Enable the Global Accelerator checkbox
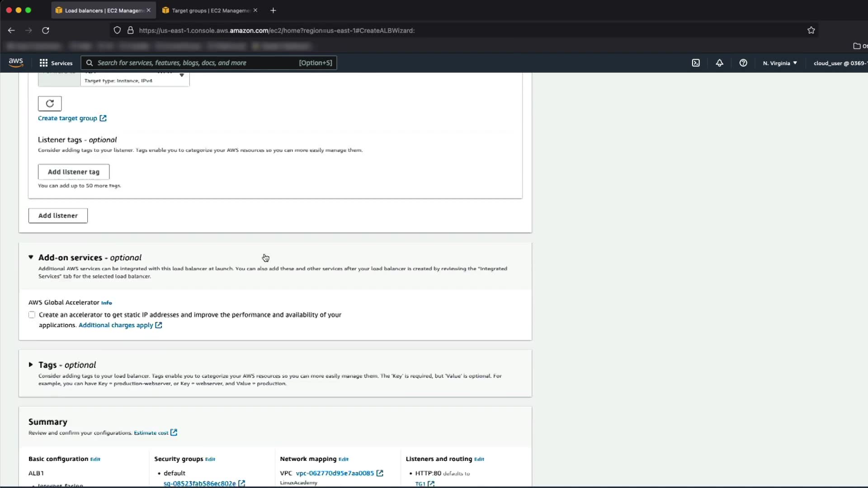 tap(32, 315)
